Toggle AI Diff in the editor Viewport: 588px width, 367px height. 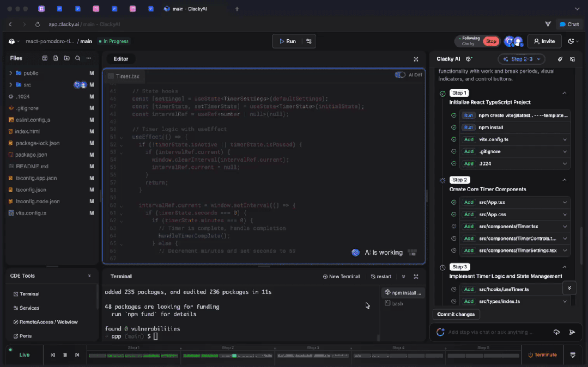pyautogui.click(x=399, y=74)
